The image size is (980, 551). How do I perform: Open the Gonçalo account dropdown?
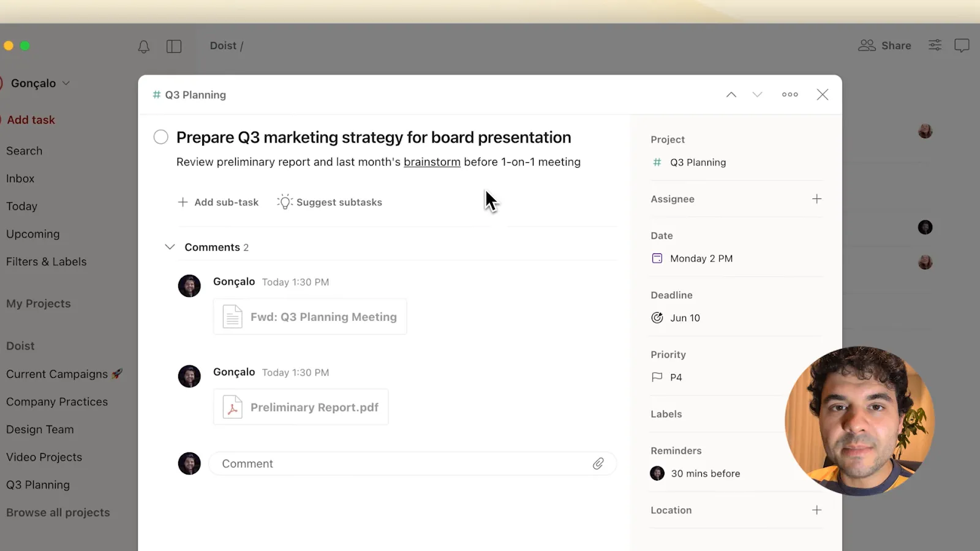click(40, 83)
